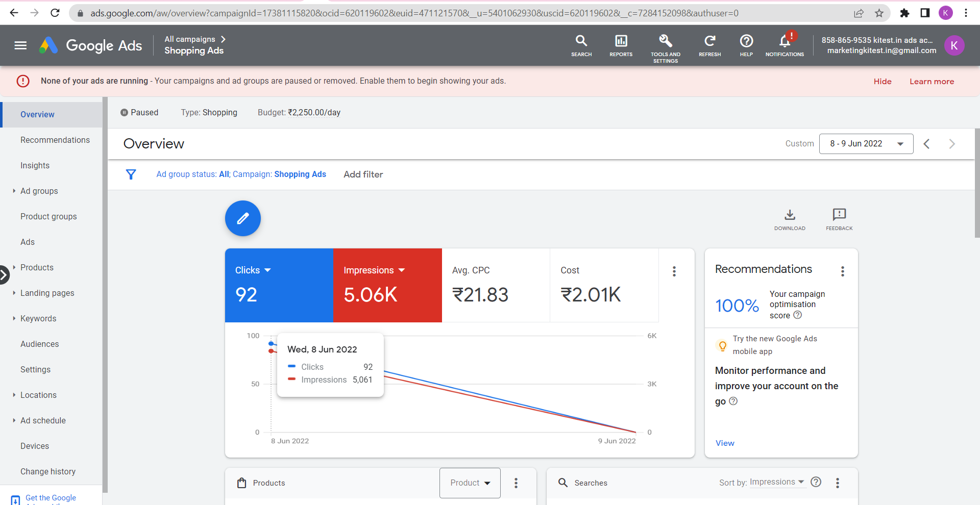
Task: Click the filter funnel icon
Action: [131, 174]
